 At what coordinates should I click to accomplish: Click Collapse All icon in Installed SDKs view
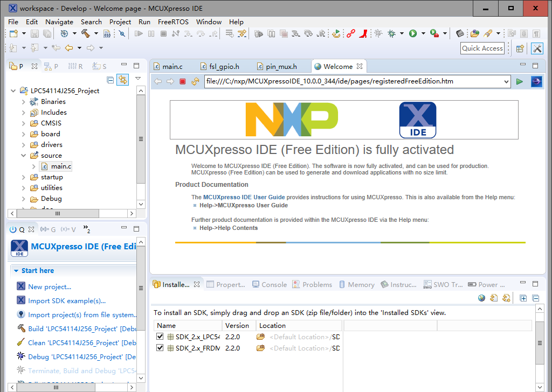[x=536, y=298]
